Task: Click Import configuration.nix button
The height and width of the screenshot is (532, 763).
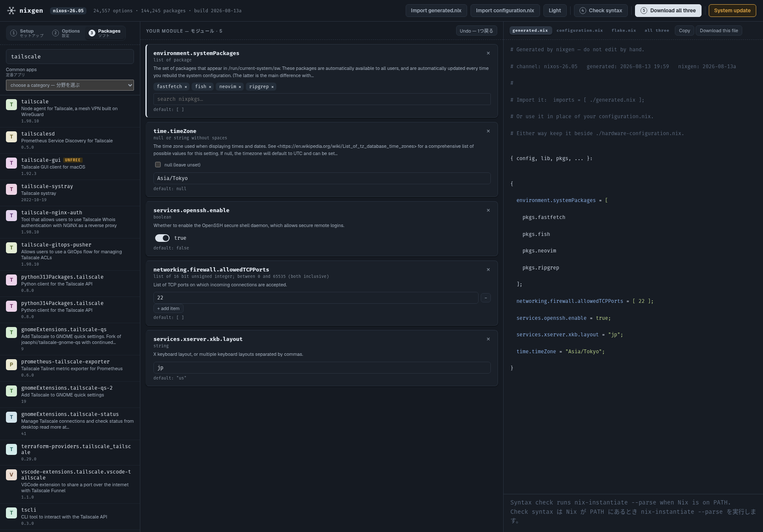Action: tap(505, 11)
